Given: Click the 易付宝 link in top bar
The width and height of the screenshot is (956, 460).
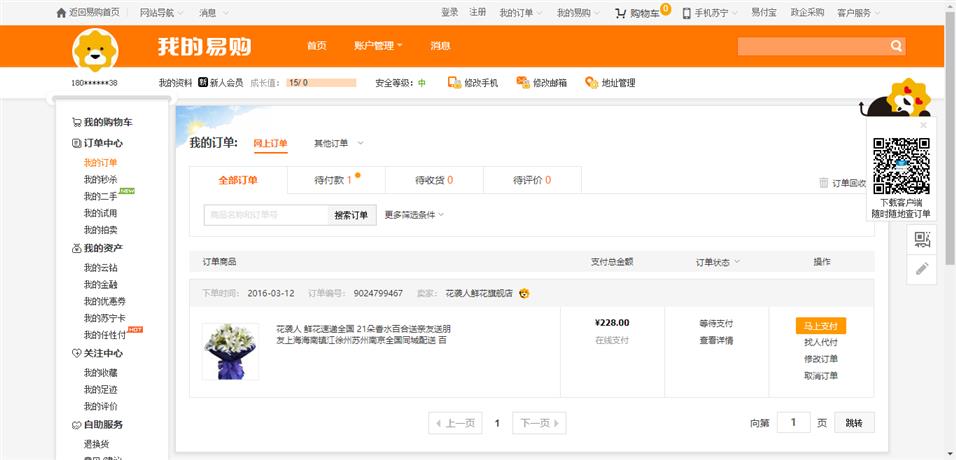Looking at the screenshot, I should point(764,12).
